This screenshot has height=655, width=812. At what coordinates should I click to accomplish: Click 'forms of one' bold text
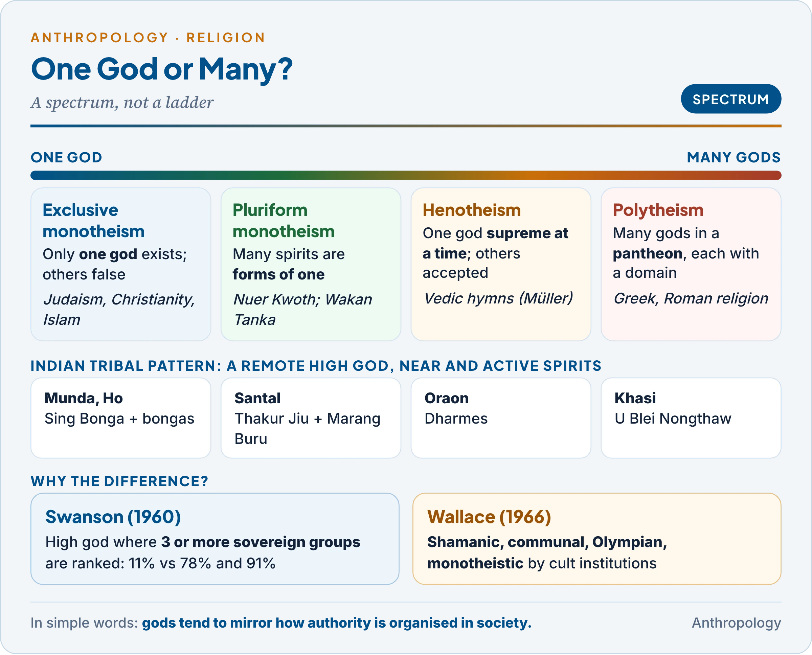278,274
